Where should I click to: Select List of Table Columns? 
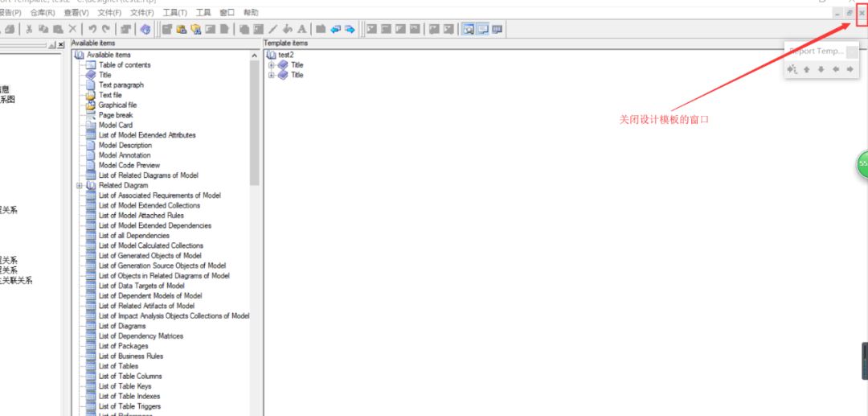pyautogui.click(x=130, y=376)
